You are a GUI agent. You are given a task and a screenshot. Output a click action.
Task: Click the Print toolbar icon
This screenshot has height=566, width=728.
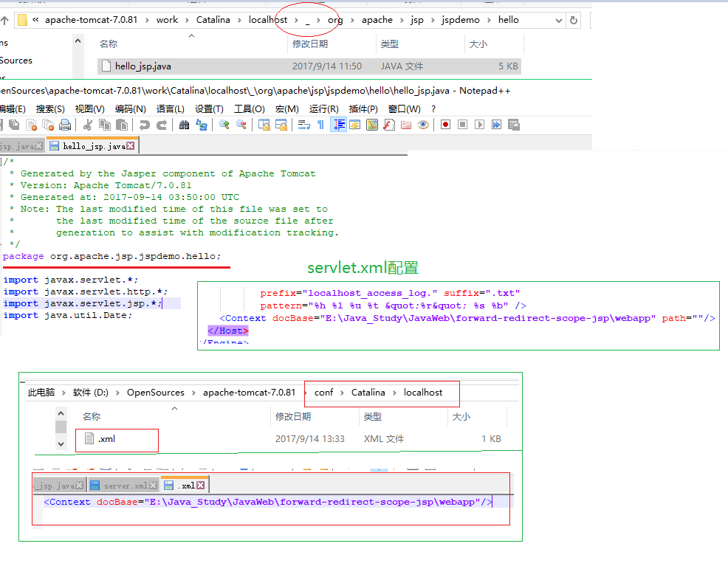(x=65, y=125)
